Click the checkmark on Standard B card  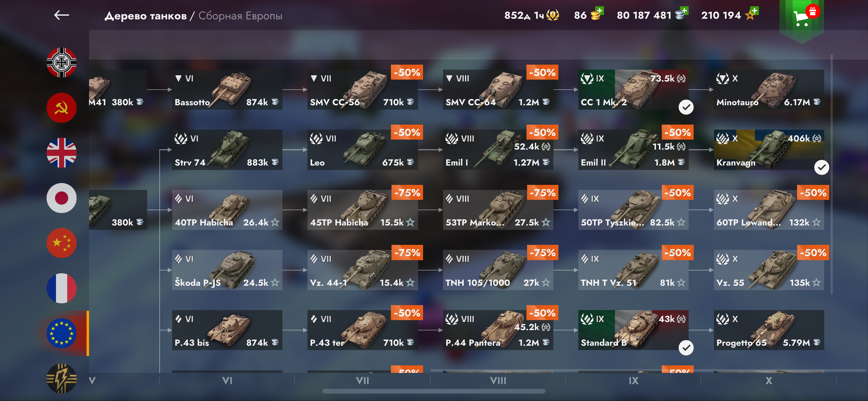686,348
